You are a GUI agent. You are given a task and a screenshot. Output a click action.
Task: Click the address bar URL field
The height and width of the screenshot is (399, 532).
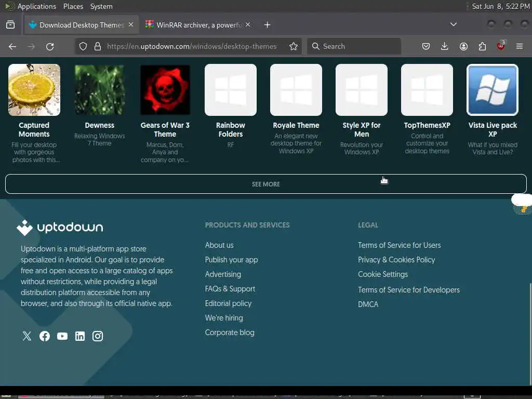point(192,46)
